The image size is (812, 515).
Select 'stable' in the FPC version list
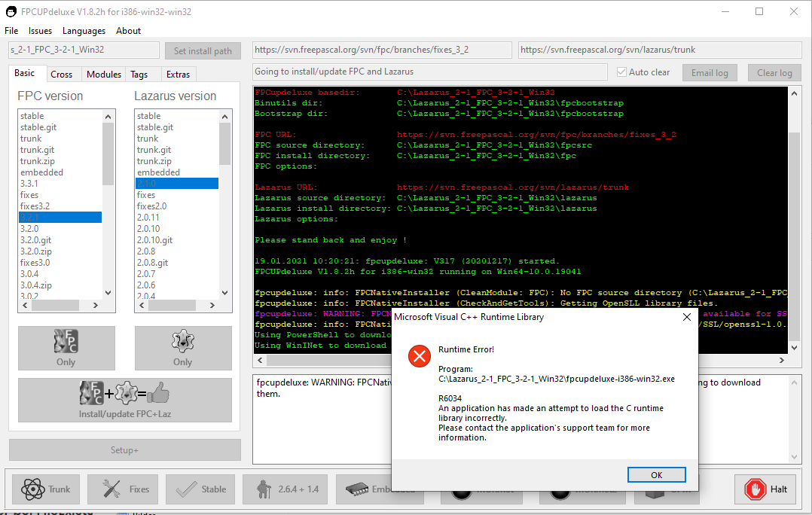[32, 116]
